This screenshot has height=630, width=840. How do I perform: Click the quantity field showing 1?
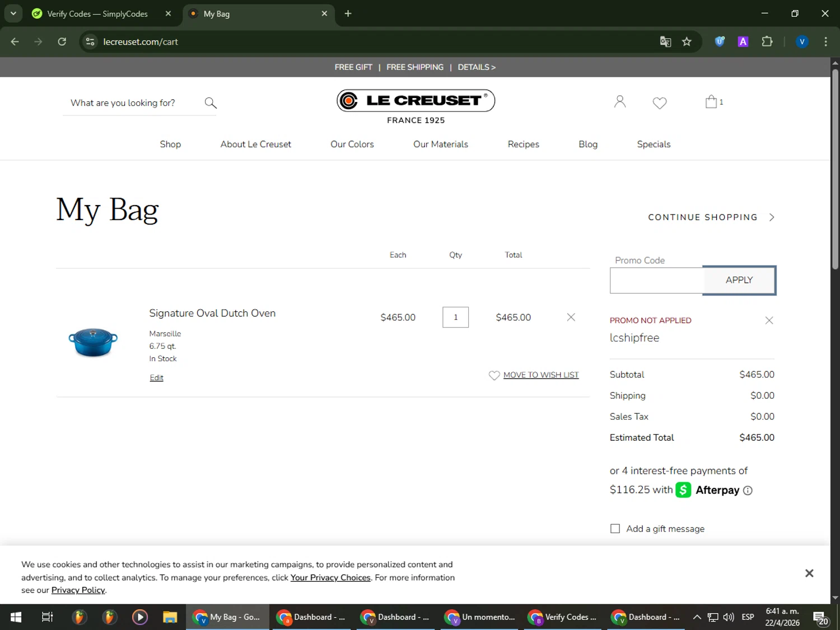(x=455, y=317)
